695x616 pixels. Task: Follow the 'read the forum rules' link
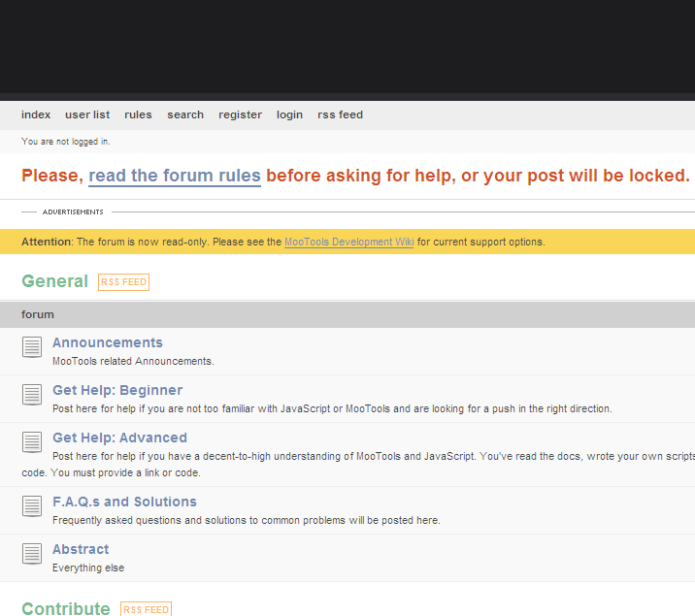pos(175,176)
